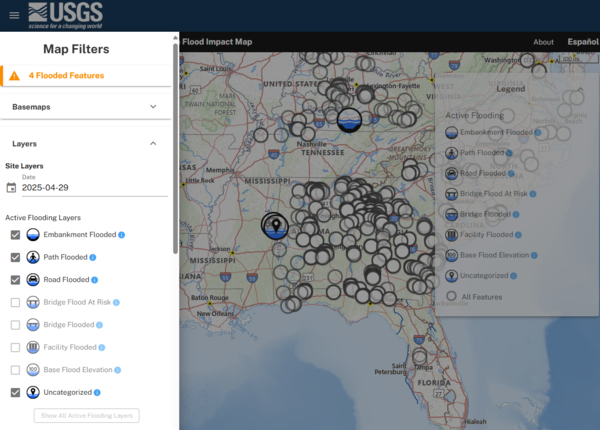
Task: Open the hamburger menu icon
Action: (11, 15)
